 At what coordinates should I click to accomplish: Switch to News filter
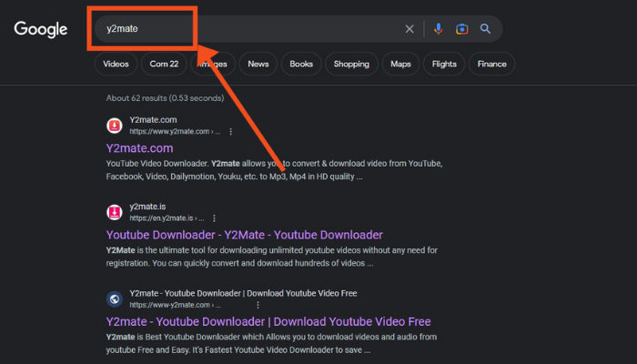[258, 64]
